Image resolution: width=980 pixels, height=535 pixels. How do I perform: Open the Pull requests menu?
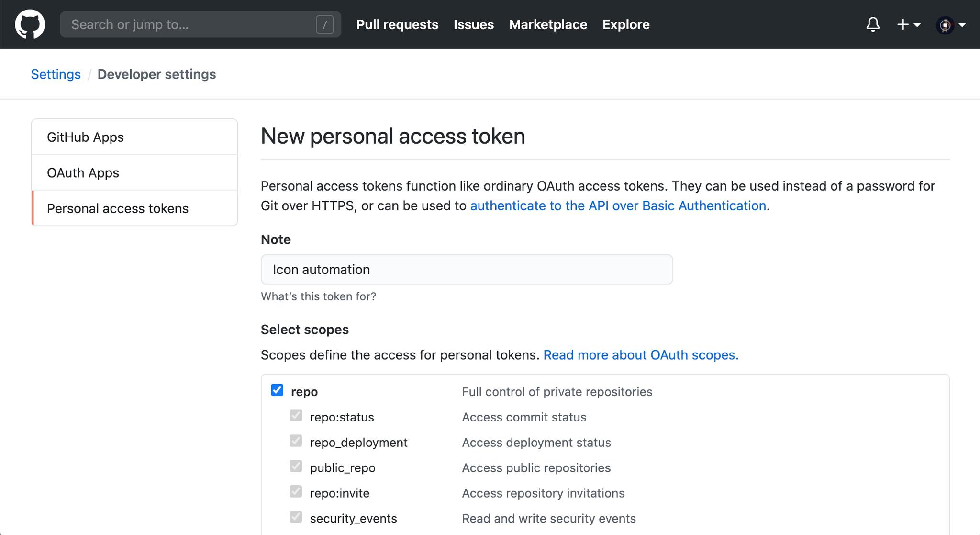pyautogui.click(x=397, y=24)
